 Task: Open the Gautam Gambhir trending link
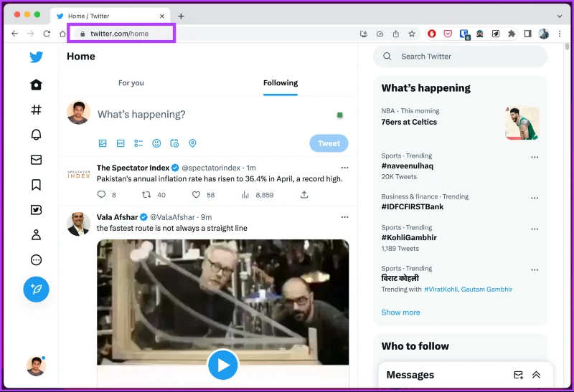pos(486,290)
